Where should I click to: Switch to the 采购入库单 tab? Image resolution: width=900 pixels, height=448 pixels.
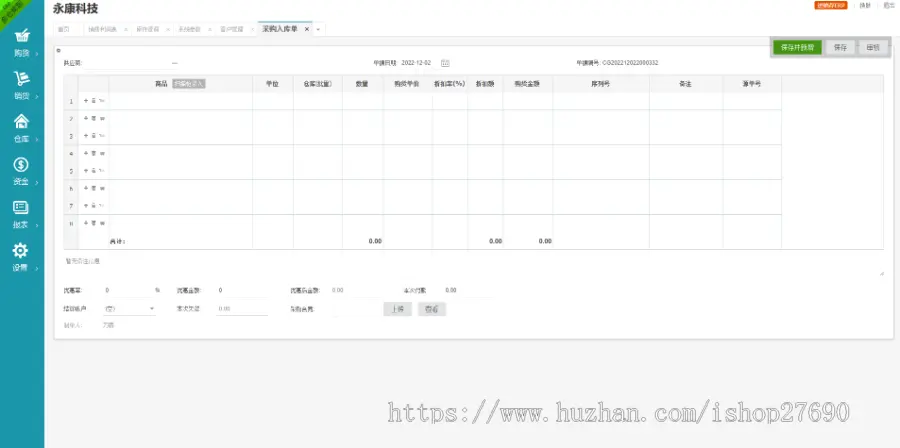pyautogui.click(x=280, y=29)
